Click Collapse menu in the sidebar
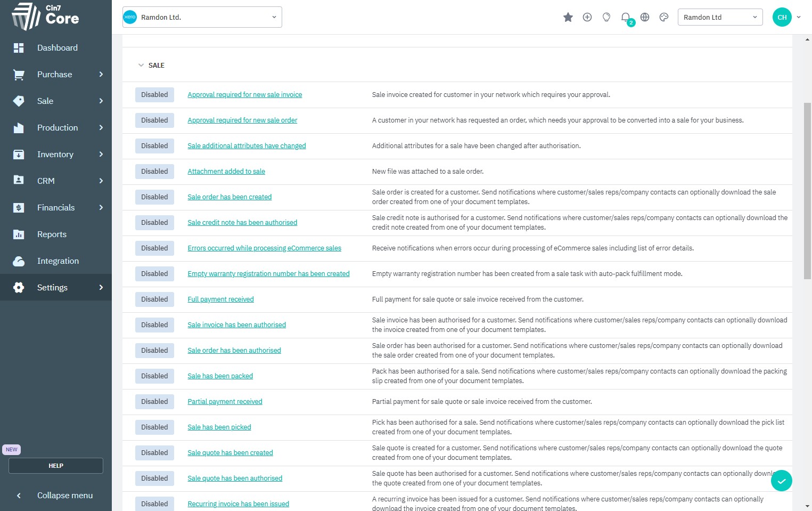The image size is (812, 511). click(x=64, y=496)
